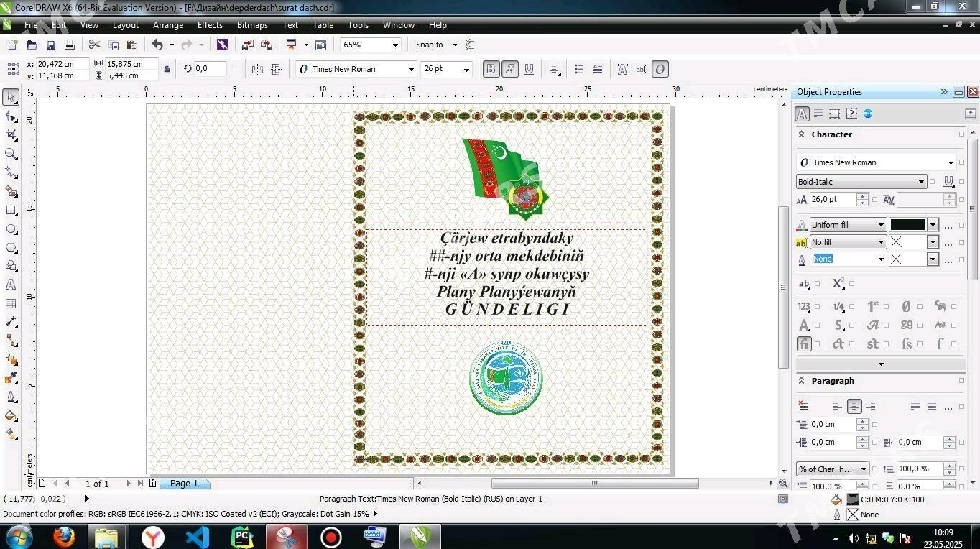Open the Effects menu
Viewport: 980px width, 549px height.
210,24
